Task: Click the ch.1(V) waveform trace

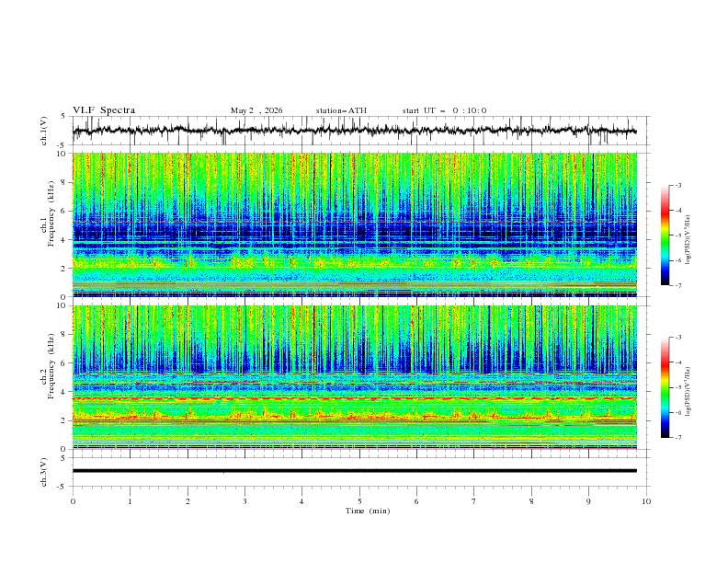Action: coord(354,131)
